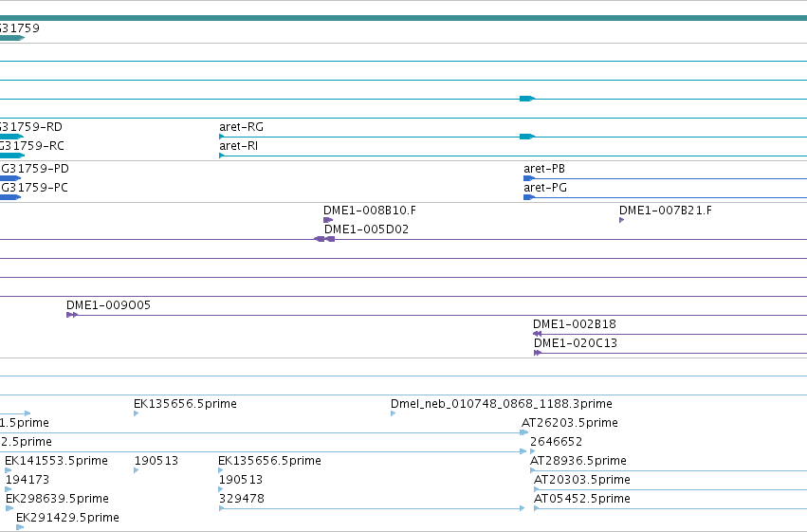Select the 329478 feature label

(242, 499)
